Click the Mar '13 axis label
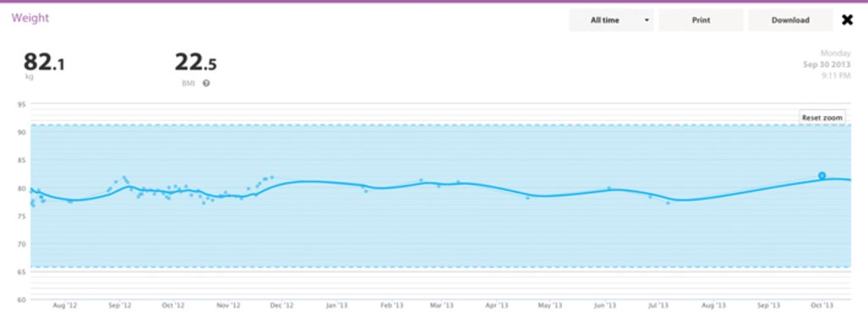Viewport: 868px width, 323px height. pos(442,305)
